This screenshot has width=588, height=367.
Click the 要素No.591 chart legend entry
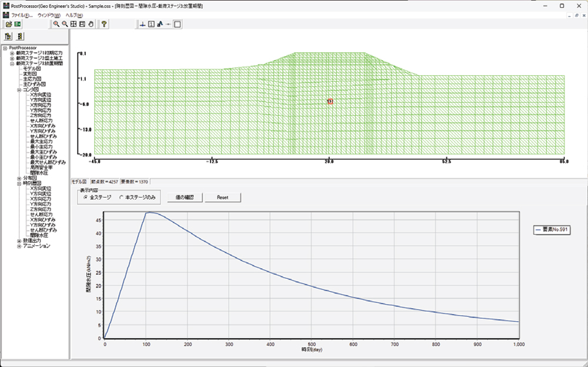tap(552, 230)
